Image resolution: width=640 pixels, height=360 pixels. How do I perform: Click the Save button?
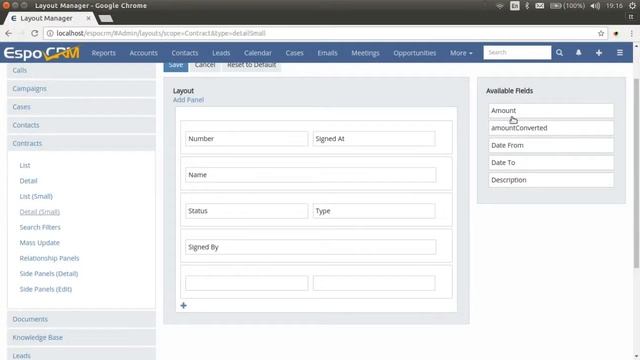176,66
